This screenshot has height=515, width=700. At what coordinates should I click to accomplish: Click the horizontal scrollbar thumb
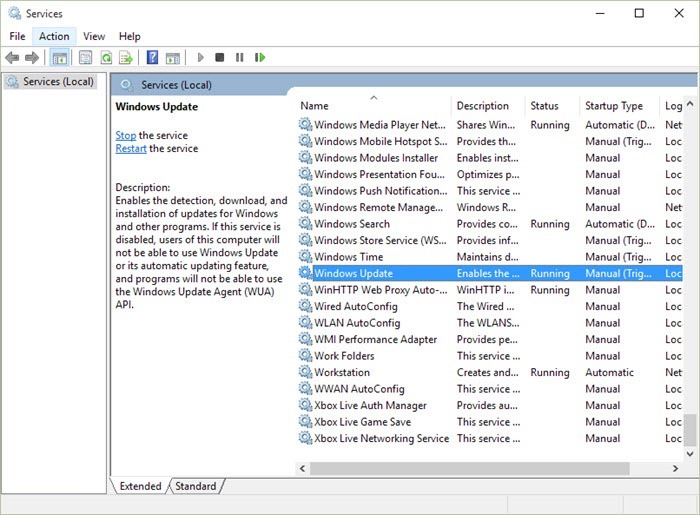click(x=470, y=468)
